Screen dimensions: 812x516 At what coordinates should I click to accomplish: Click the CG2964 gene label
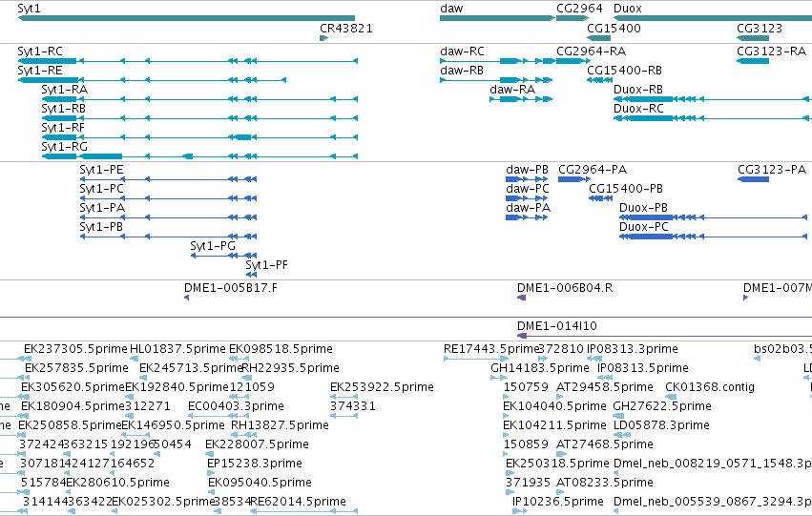click(579, 9)
